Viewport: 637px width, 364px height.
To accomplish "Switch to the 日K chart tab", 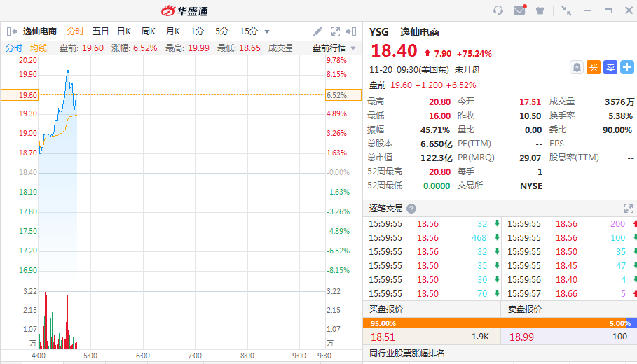I will pos(124,31).
